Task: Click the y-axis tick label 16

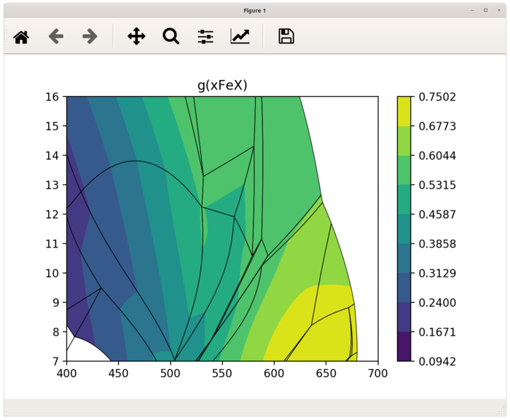Action: pos(52,97)
